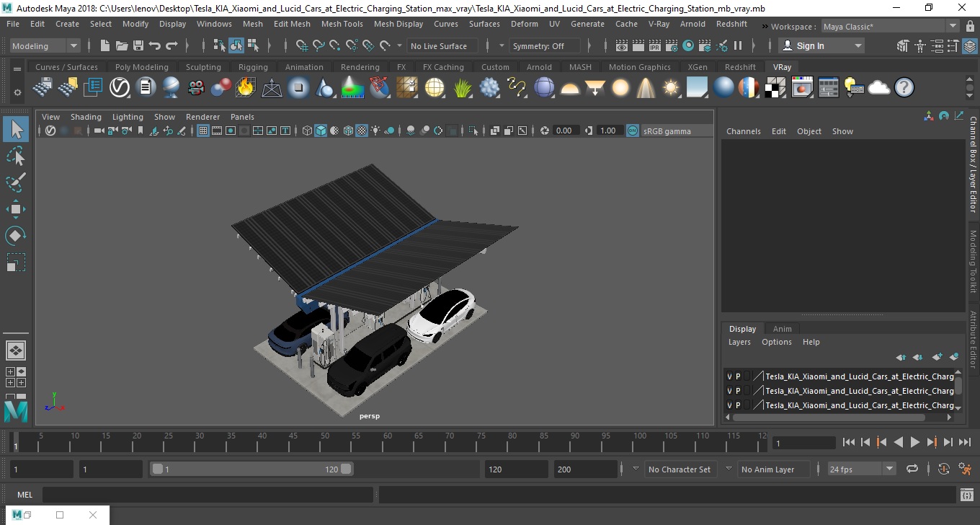Play forward the animation
Screen dimensions: 980x525
click(x=915, y=442)
